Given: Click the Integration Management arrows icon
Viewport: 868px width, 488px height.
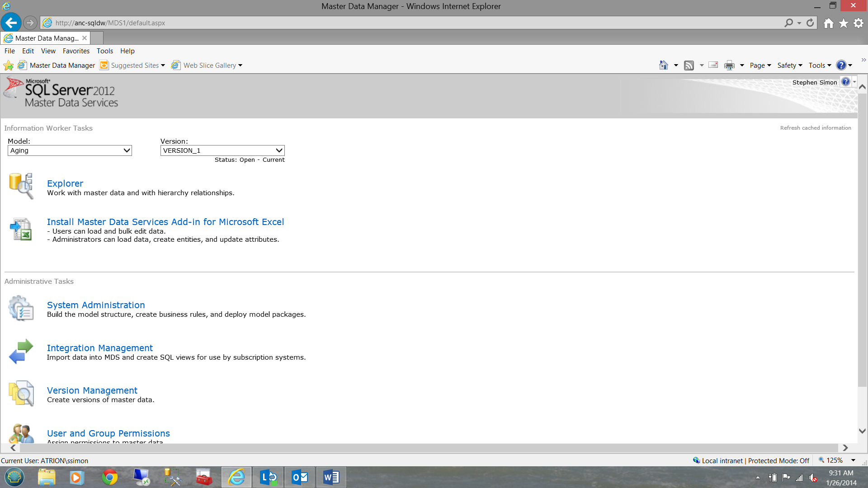Looking at the screenshot, I should [x=21, y=351].
